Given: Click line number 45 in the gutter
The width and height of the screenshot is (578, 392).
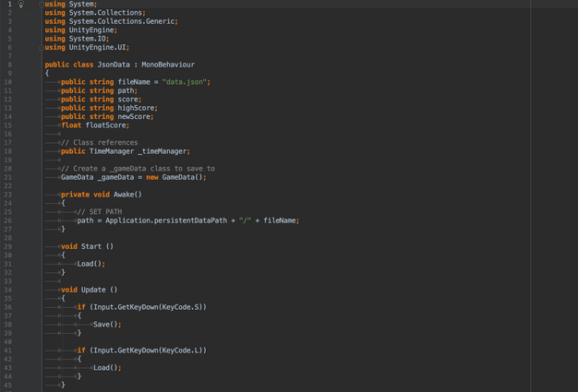Looking at the screenshot, I should [x=7, y=385].
